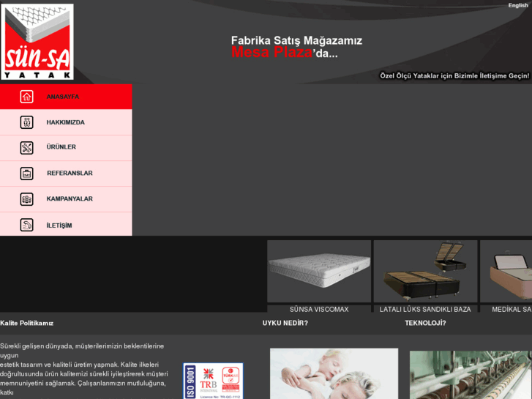The width and height of the screenshot is (532, 399).
Task: Click the Kalite Politikamız heading
Action: pyautogui.click(x=27, y=324)
